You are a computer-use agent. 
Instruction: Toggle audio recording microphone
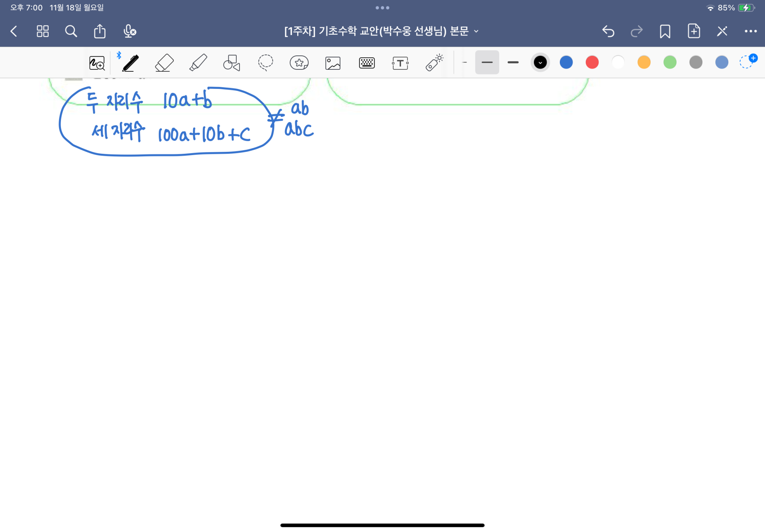pos(129,31)
